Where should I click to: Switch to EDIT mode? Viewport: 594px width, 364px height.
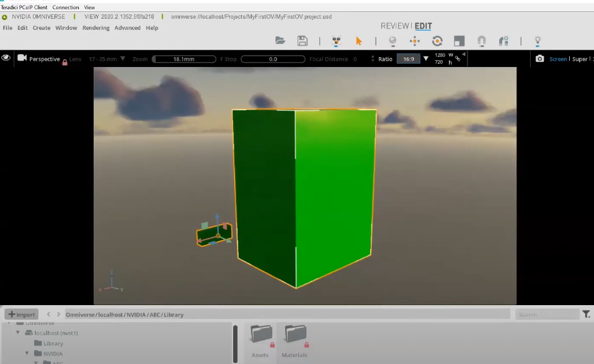pyautogui.click(x=423, y=26)
